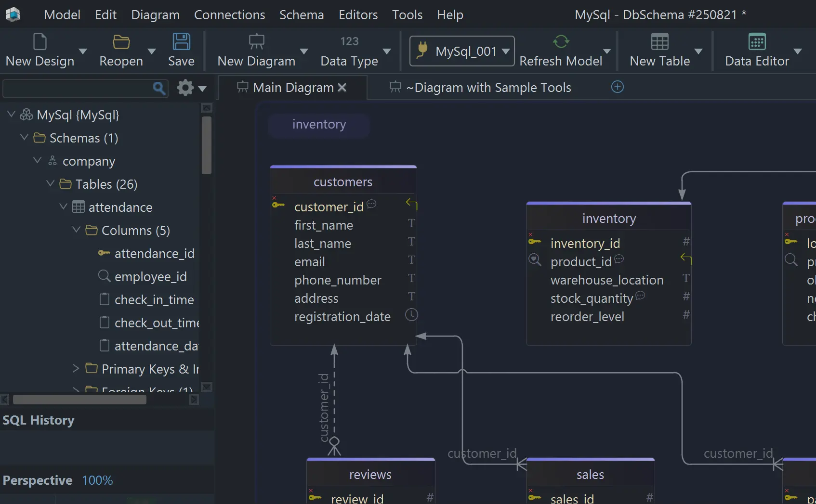Collapse the Tables (26) tree node

(50, 183)
